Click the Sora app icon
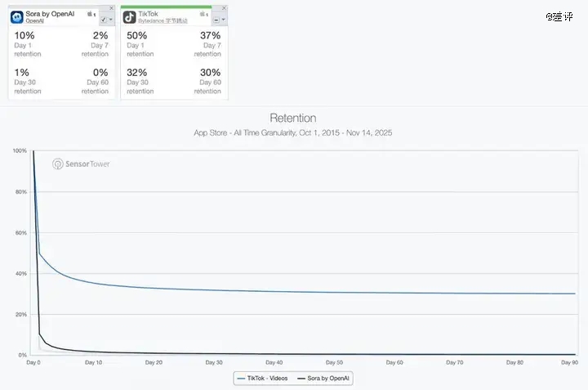588x390 pixels. click(16, 16)
